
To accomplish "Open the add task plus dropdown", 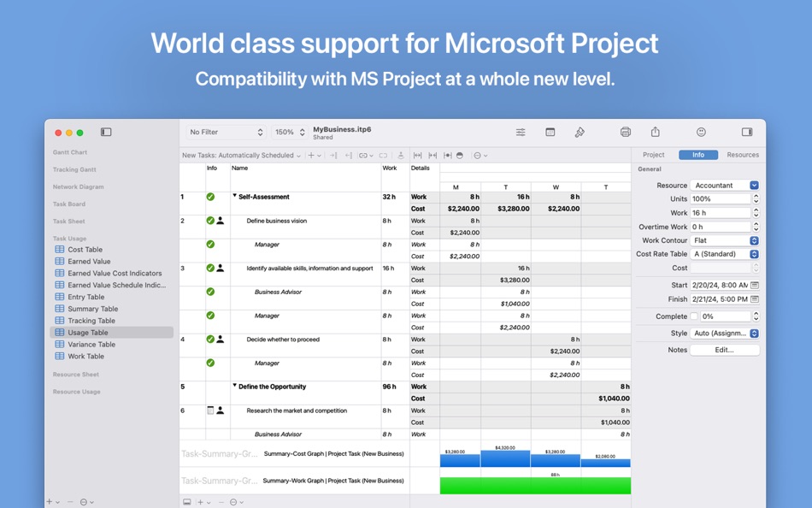I will (315, 156).
